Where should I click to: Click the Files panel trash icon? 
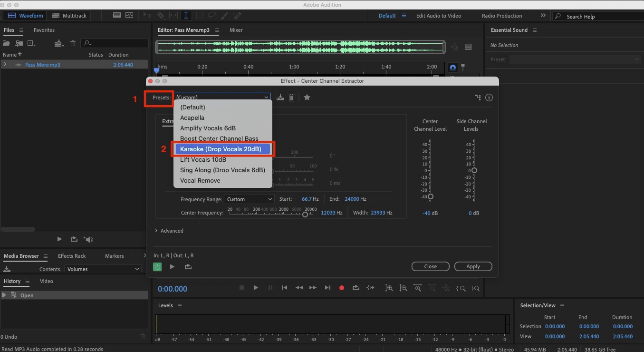73,43
